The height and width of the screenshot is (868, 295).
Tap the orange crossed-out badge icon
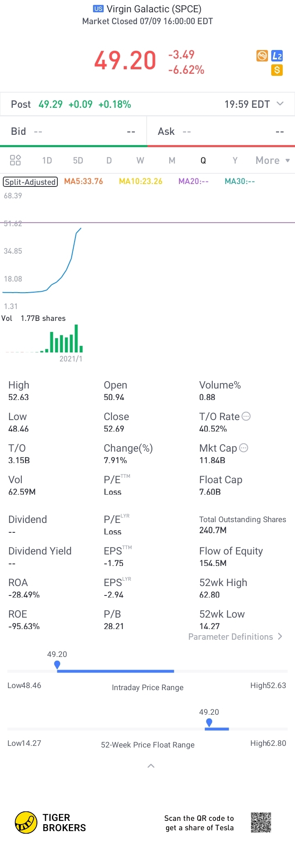(262, 56)
